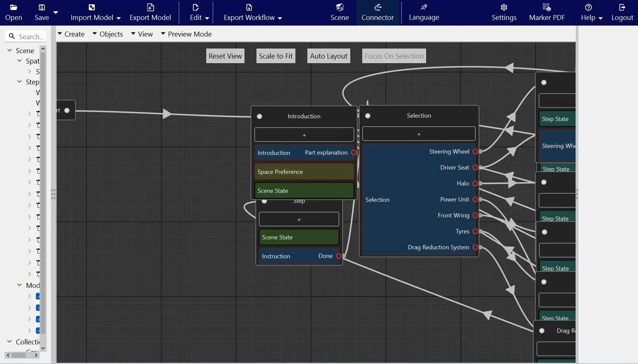Select the Connector view icon
Image resolution: width=638 pixels, height=364 pixels.
[378, 7]
